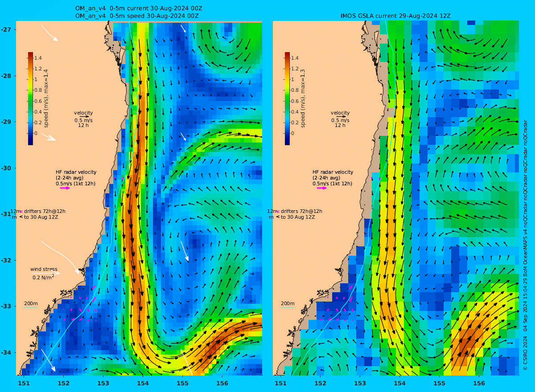The image size is (535, 392).
Task: Click the 'IMOS GSLA current 29-Aug-2024 12Z' title
Action: 395,16
